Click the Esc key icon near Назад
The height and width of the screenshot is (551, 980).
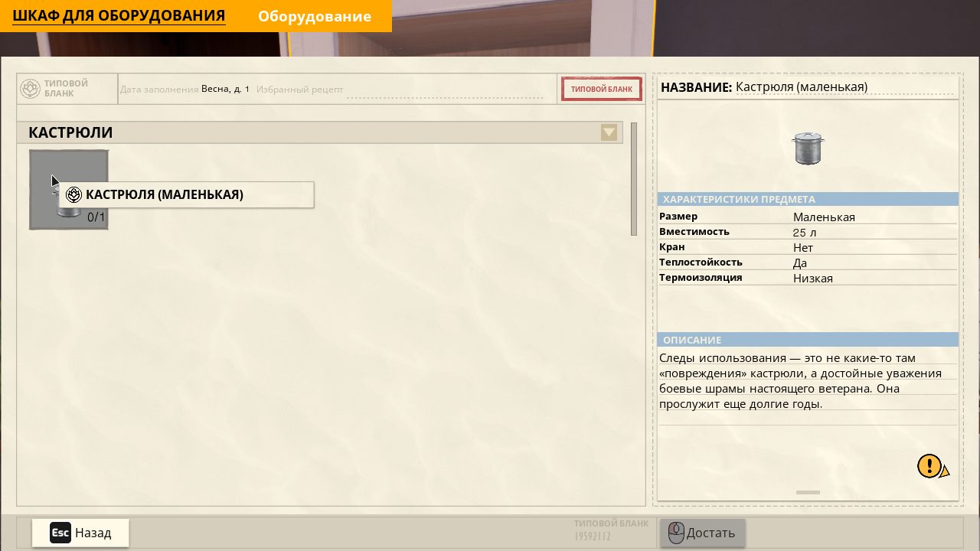60,533
